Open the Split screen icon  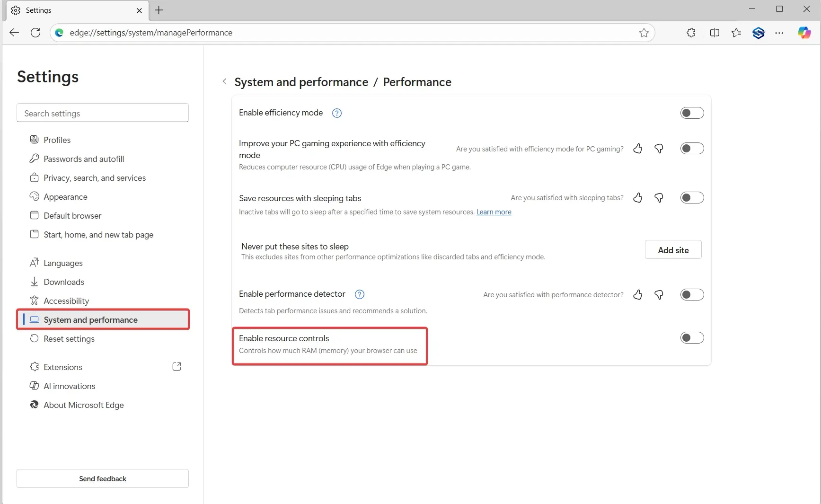click(x=715, y=33)
